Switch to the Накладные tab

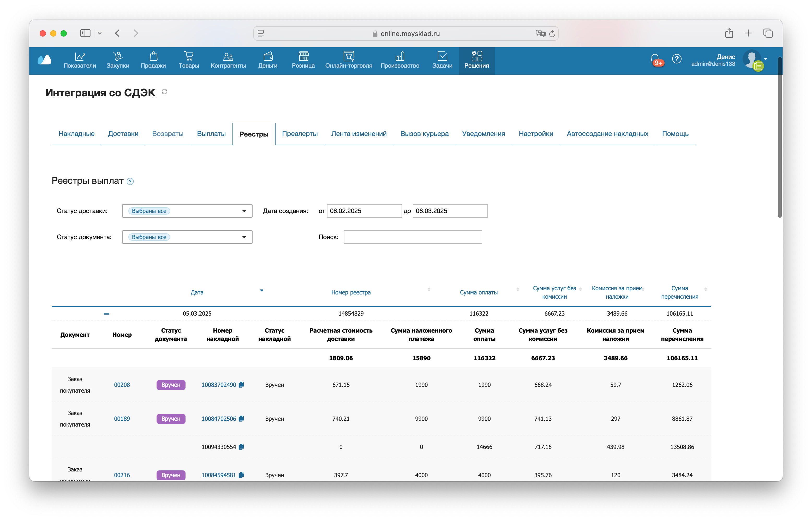point(76,134)
